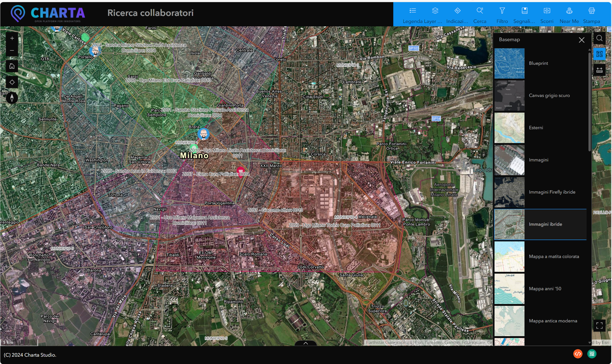Click the Z097 Elena Cure Palliative label
The height and width of the screenshot is (364, 612).
point(216,174)
